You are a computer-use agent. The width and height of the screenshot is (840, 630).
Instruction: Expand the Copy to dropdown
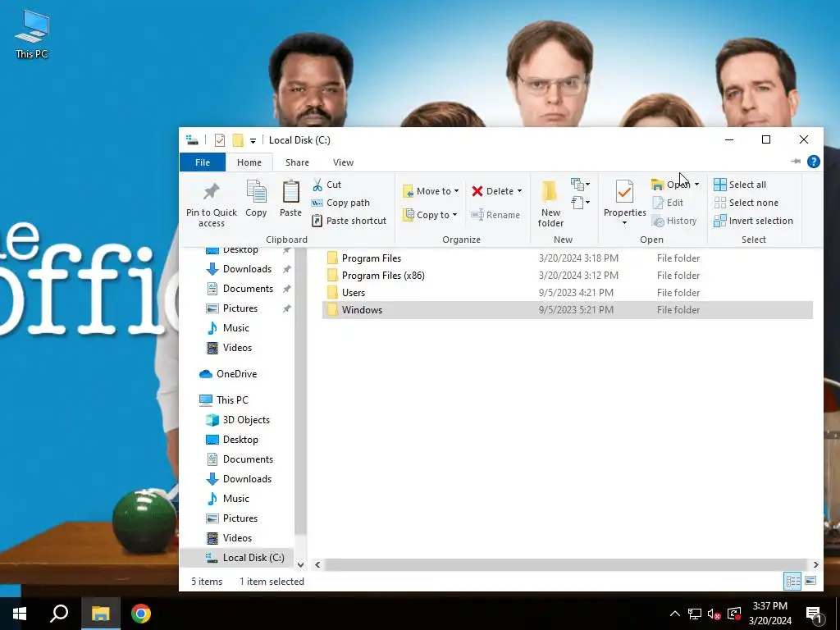click(x=454, y=215)
